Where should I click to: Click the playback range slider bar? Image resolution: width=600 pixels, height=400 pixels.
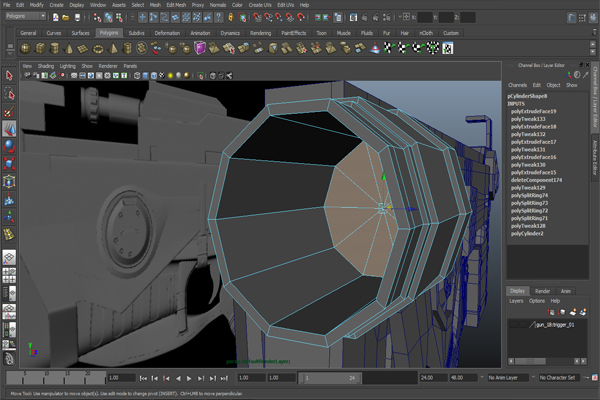[x=330, y=378]
